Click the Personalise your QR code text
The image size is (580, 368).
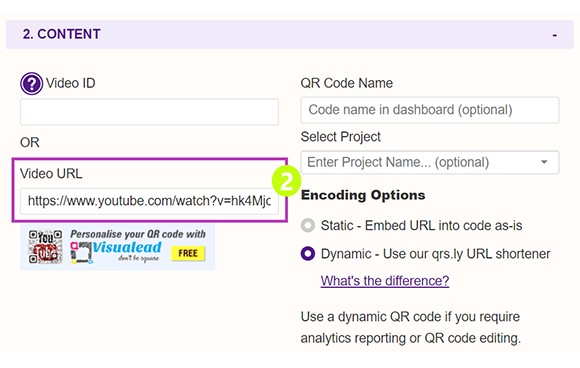coord(138,234)
